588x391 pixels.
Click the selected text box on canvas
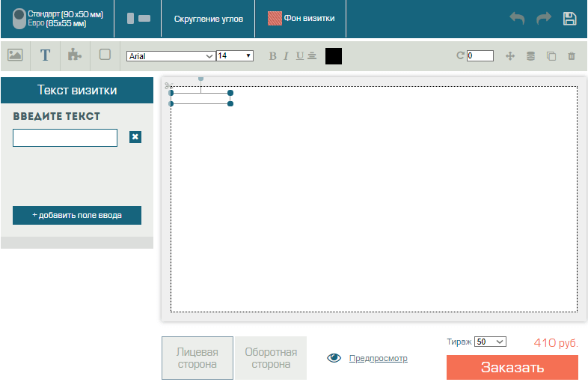[200, 98]
